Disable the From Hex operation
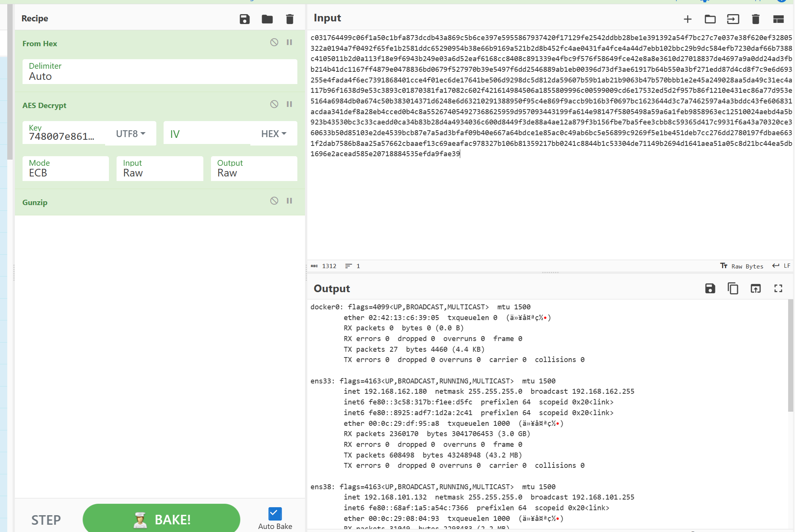Image resolution: width=795 pixels, height=532 pixels. coord(274,42)
